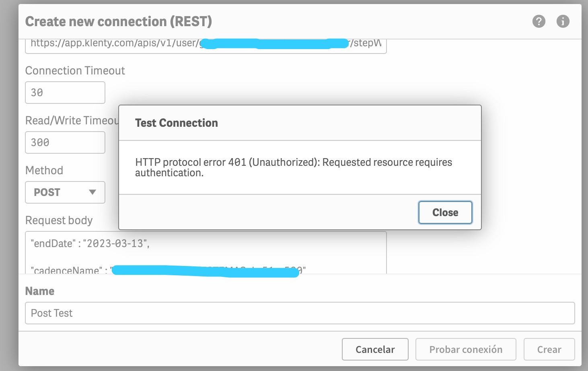Click the Connection Timeout label
The width and height of the screenshot is (588, 371).
(x=75, y=71)
